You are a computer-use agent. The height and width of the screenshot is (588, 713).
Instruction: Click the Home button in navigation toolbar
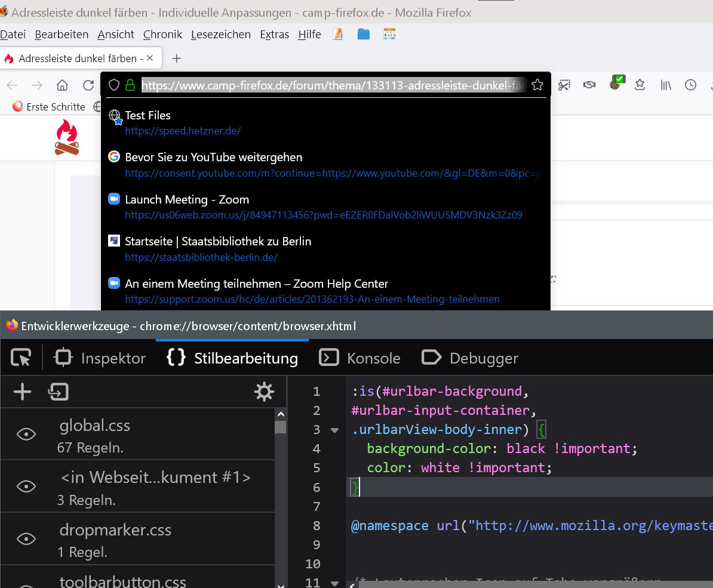(x=62, y=85)
